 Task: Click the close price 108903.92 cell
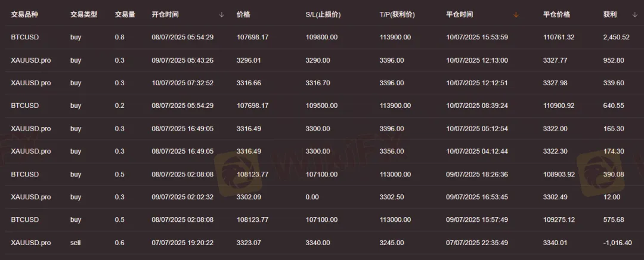(x=559, y=175)
